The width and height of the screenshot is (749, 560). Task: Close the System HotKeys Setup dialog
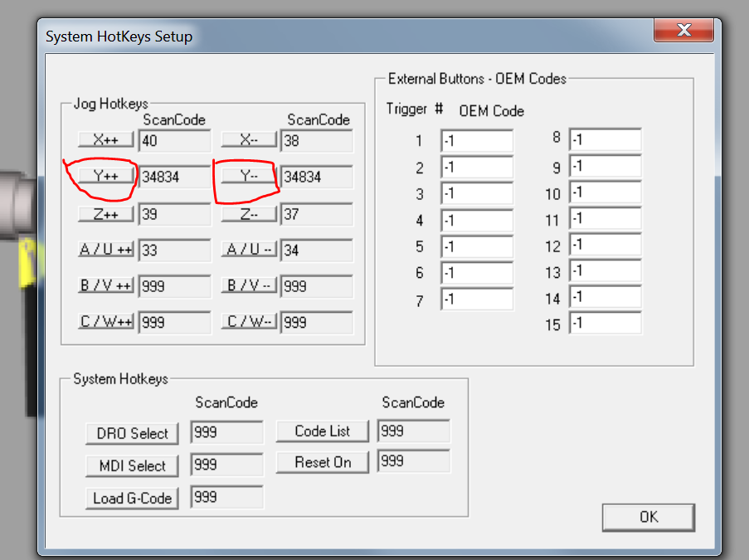coord(684,31)
